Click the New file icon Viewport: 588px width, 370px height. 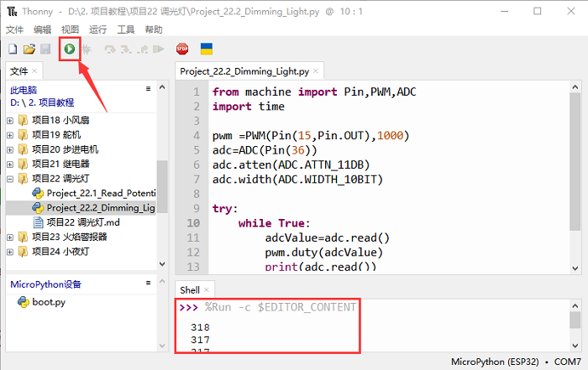[13, 50]
